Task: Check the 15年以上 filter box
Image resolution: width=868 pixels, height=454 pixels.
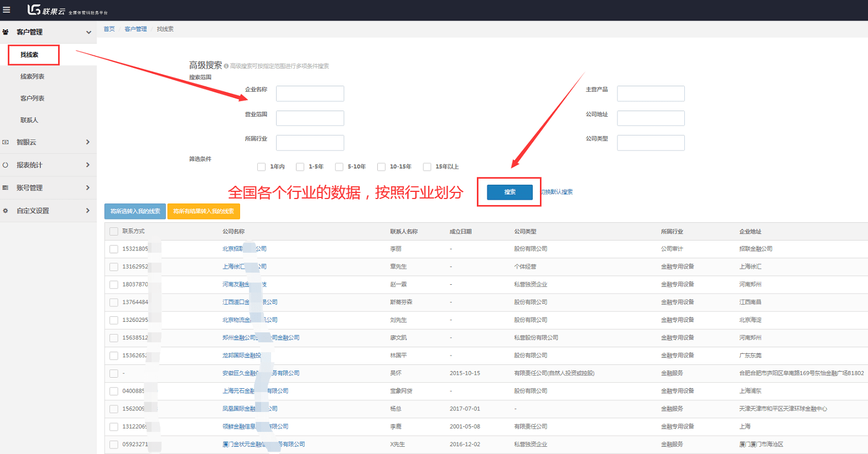Action: (427, 167)
